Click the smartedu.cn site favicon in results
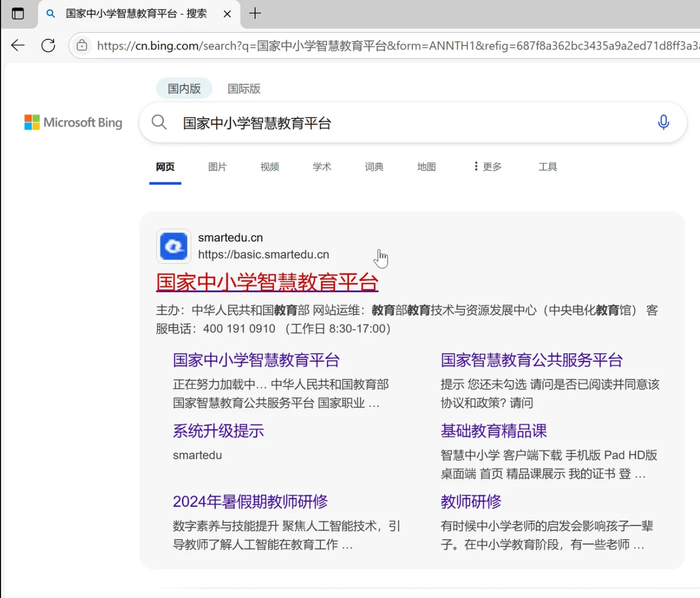Viewport: 700px width, 598px height. click(x=173, y=246)
